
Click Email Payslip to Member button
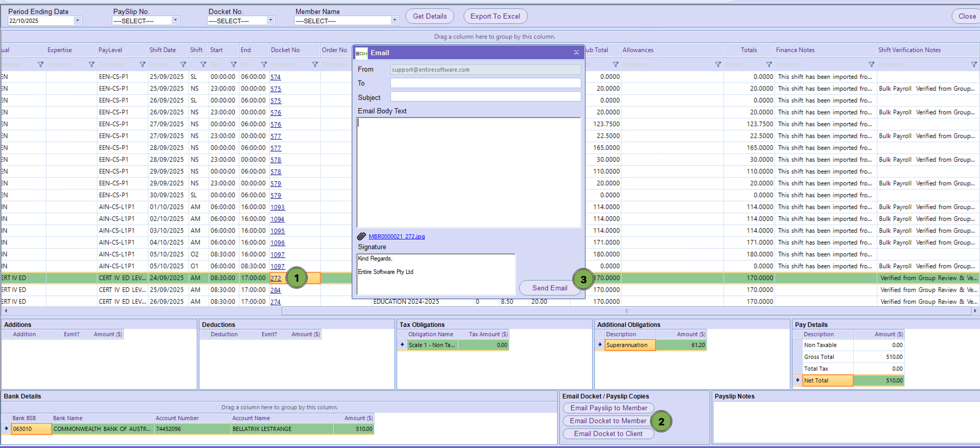point(608,408)
